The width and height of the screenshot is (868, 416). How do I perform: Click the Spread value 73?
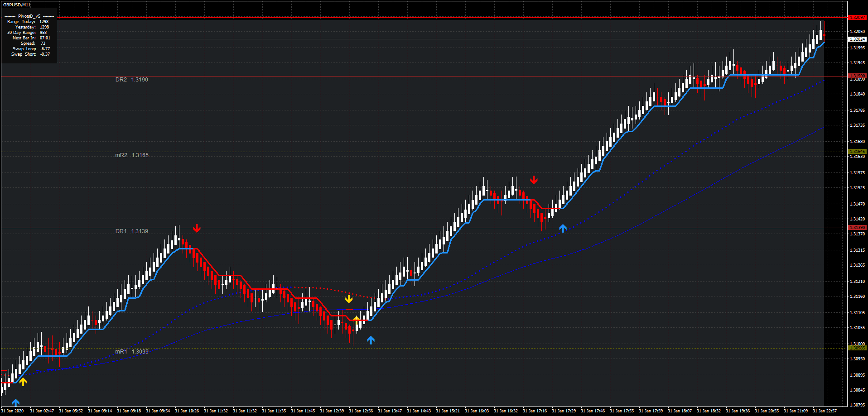pos(43,43)
